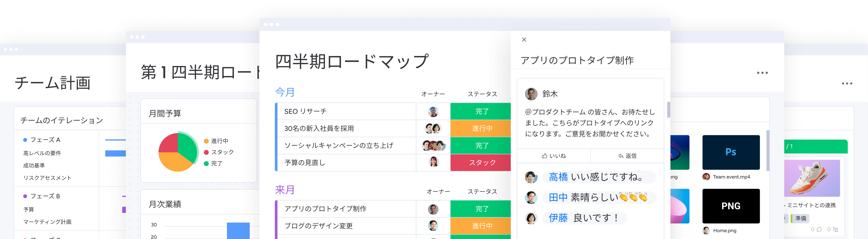The height and width of the screenshot is (239, 868).
Task: Click 成功基準 under フェーズ A
Action: click(x=34, y=166)
